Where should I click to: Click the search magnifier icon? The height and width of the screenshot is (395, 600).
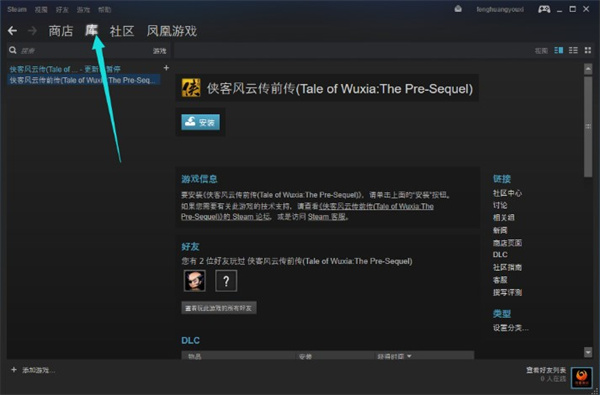click(x=13, y=50)
